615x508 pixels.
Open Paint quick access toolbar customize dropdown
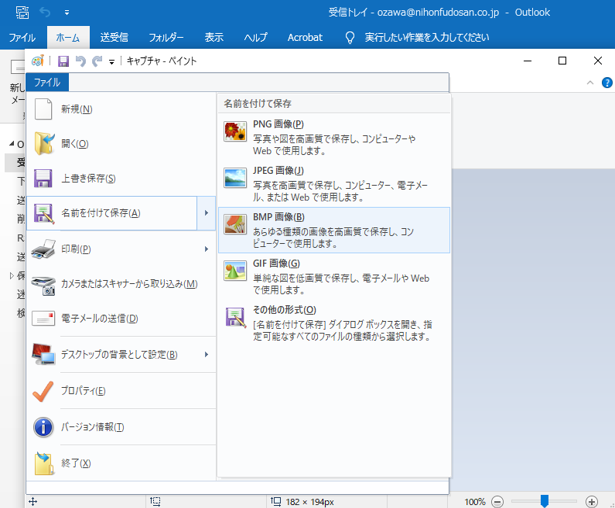(x=112, y=62)
